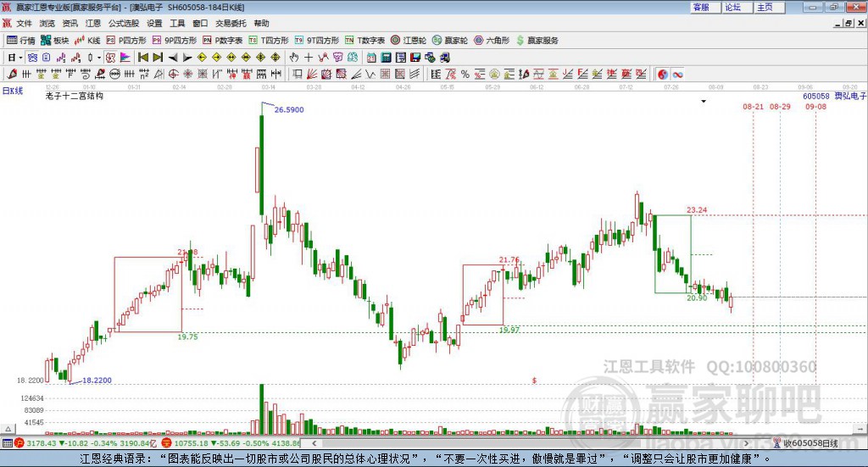Click the 23.24 red price label
868x467 pixels.
[697, 209]
